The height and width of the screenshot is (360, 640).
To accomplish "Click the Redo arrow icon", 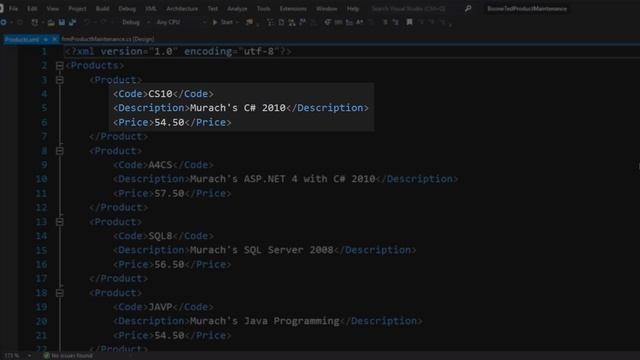I will [x=103, y=22].
